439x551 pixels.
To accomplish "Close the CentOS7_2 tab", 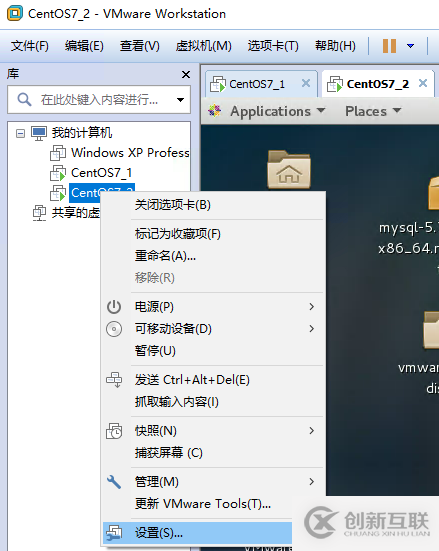I will coord(423,84).
